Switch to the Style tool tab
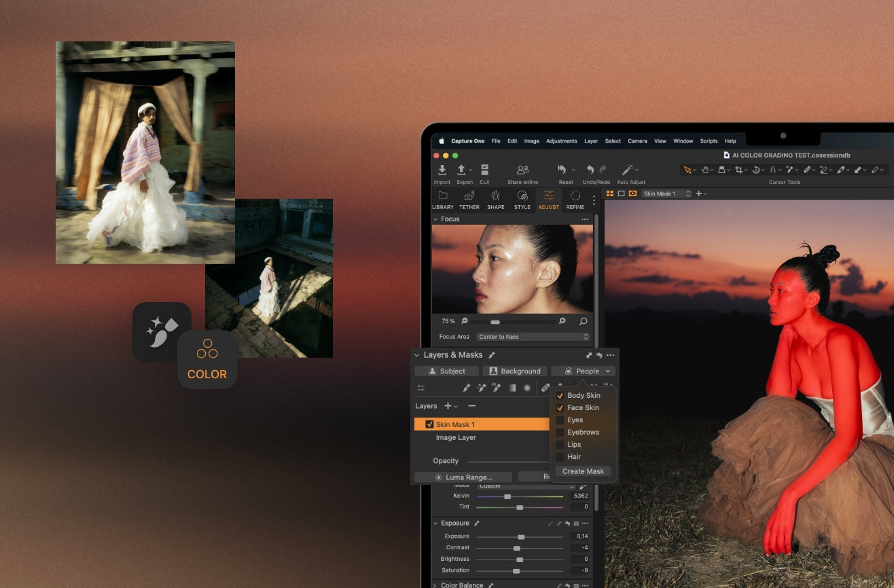This screenshot has height=588, width=894. [522, 200]
